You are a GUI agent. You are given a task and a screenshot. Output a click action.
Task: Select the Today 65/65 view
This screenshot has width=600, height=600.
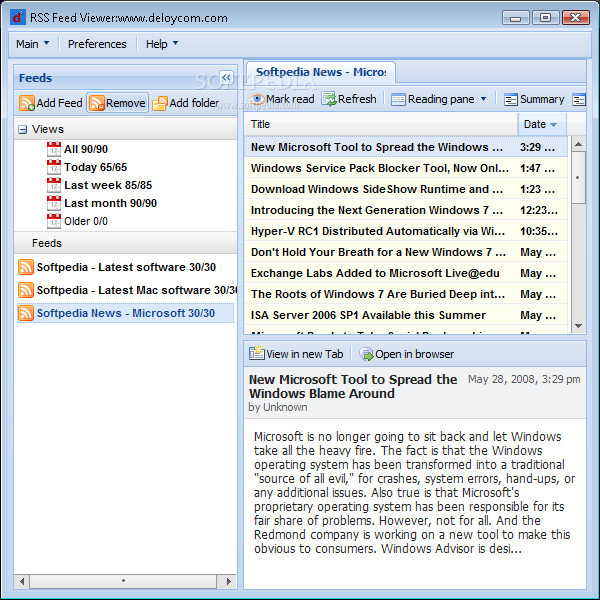(x=95, y=167)
